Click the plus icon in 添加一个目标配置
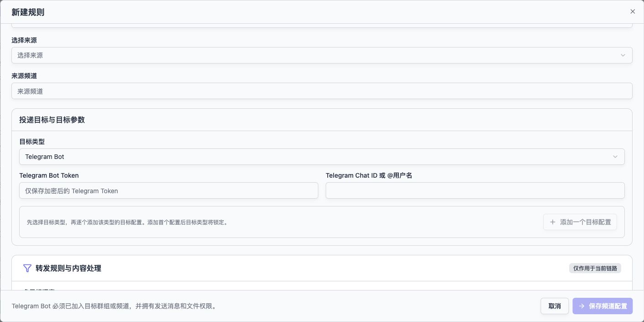This screenshot has height=322, width=644. [553, 222]
